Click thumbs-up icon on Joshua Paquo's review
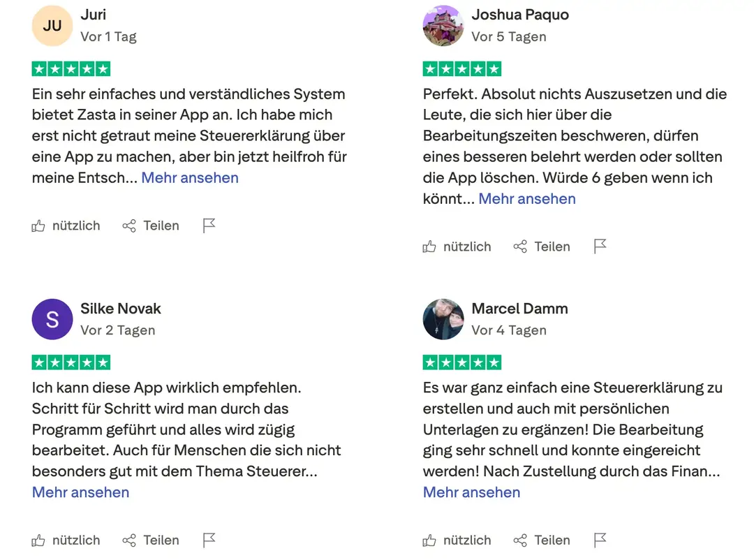The width and height of the screenshot is (754, 560). (x=429, y=246)
